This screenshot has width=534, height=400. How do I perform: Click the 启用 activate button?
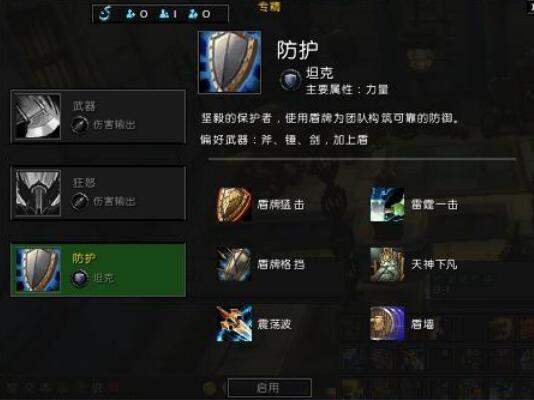point(269,387)
